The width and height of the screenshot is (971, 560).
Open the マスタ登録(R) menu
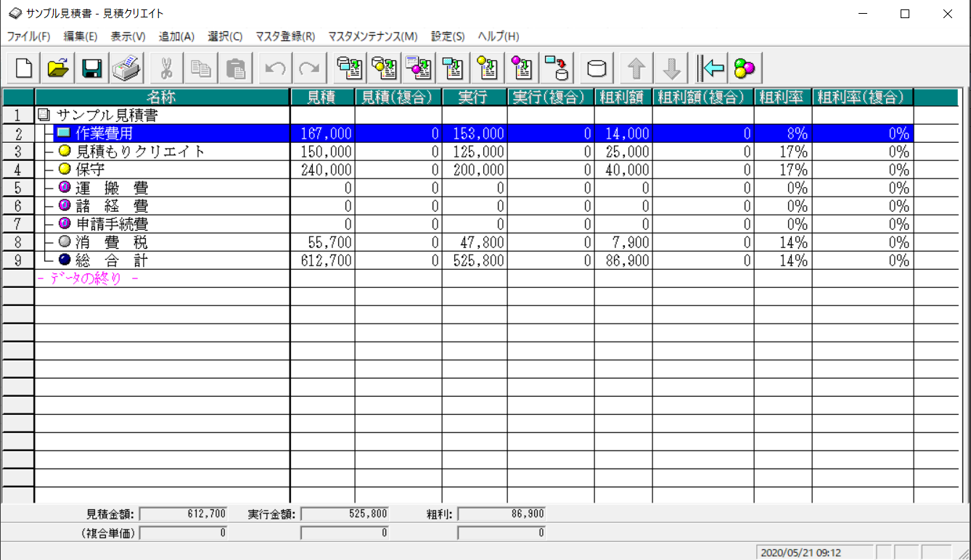pos(285,36)
